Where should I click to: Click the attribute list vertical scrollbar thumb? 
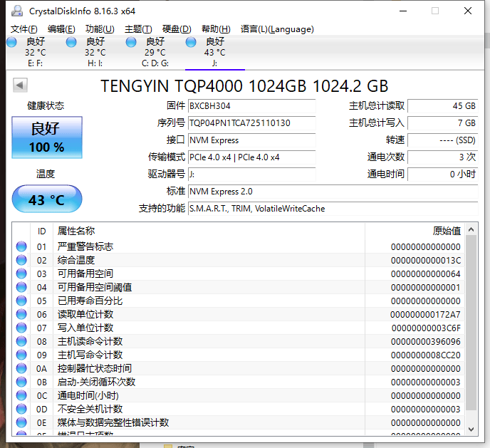tap(471, 323)
